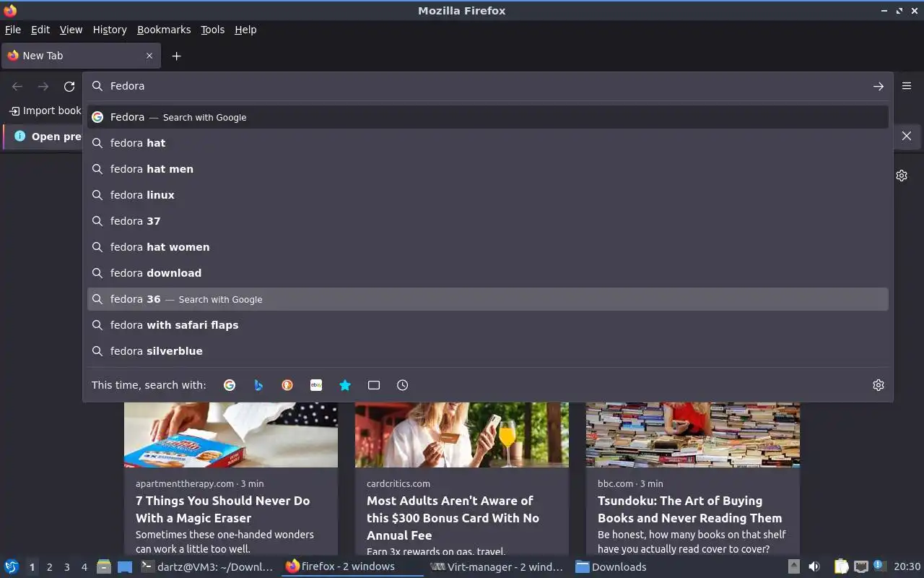Click the address bar containing Fedora
The image size is (924, 578).
point(488,86)
